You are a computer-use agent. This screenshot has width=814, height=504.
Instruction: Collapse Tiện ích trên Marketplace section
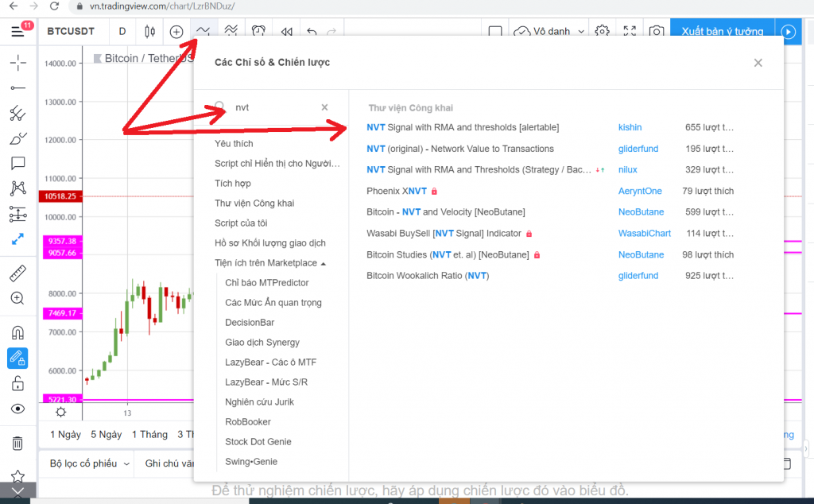270,263
